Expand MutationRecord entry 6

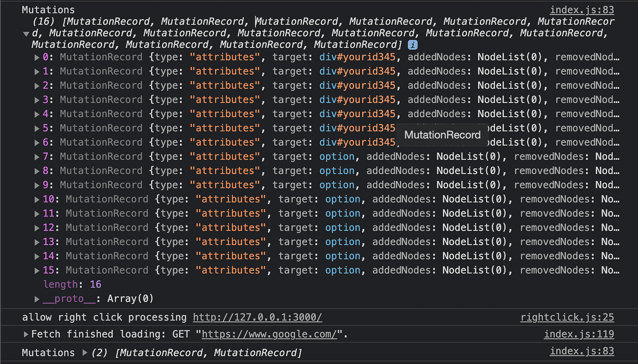click(37, 143)
